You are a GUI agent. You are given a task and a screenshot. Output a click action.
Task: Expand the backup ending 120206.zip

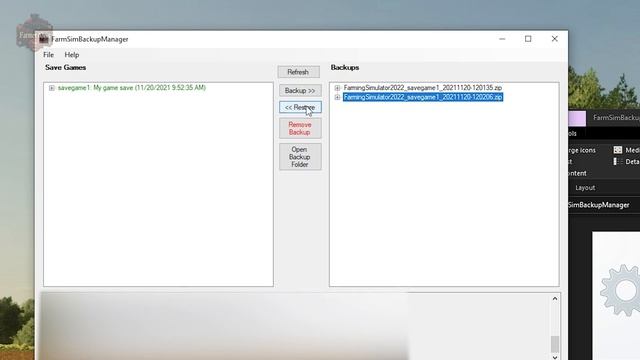coord(337,97)
